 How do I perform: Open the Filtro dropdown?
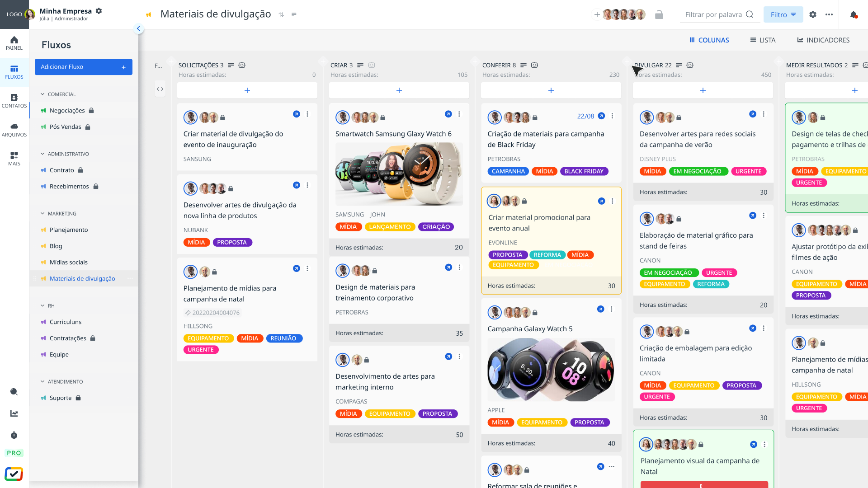tap(783, 14)
